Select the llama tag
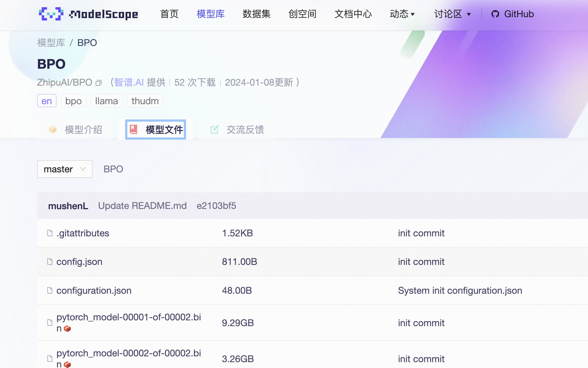Image resolution: width=588 pixels, height=368 pixels. pos(107,101)
